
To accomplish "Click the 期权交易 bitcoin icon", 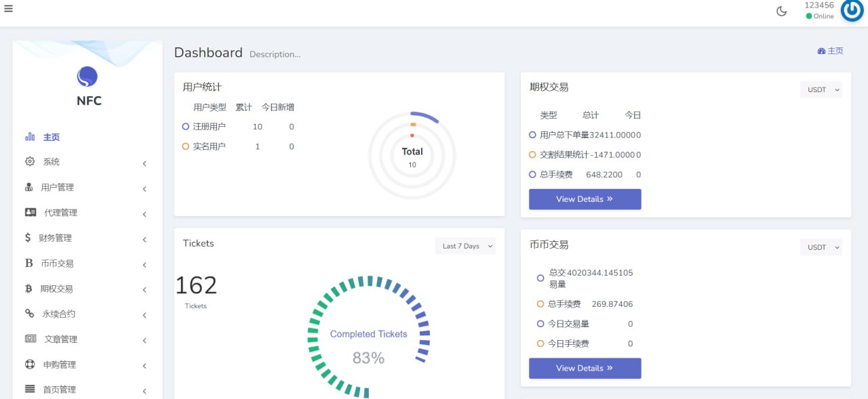I will pyautogui.click(x=28, y=289).
